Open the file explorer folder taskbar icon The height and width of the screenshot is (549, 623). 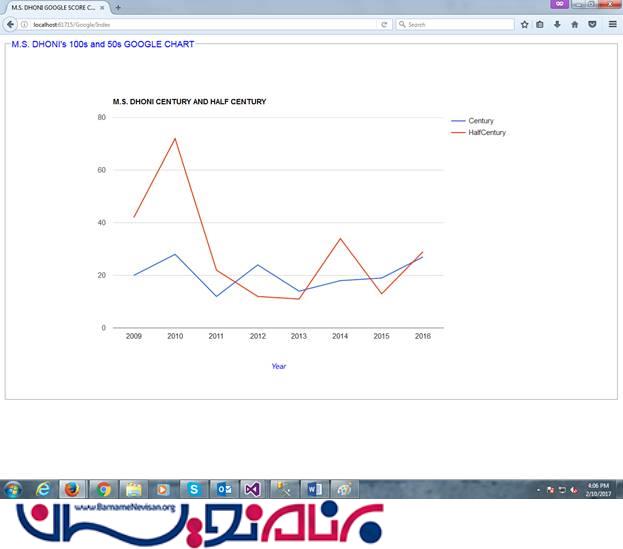(x=134, y=489)
